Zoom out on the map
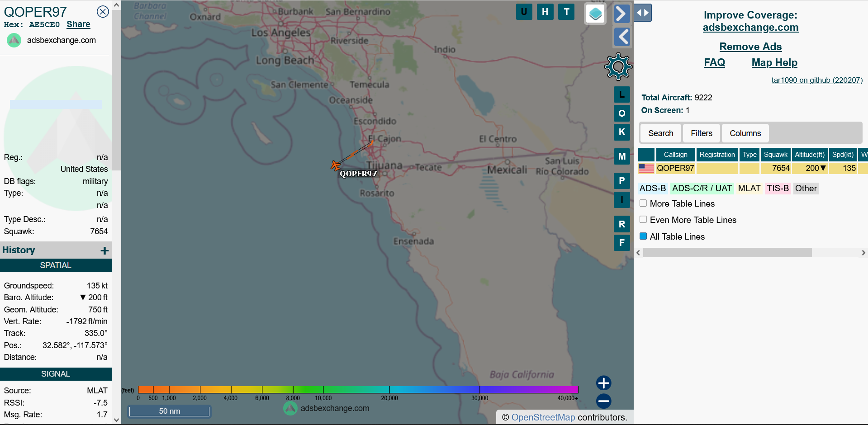 (604, 401)
